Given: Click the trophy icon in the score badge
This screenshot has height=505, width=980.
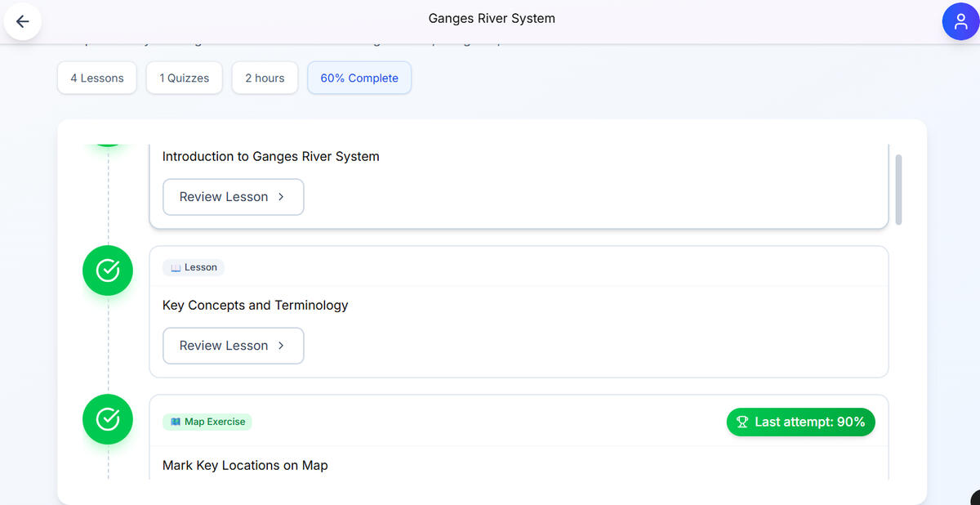Looking at the screenshot, I should [x=742, y=422].
